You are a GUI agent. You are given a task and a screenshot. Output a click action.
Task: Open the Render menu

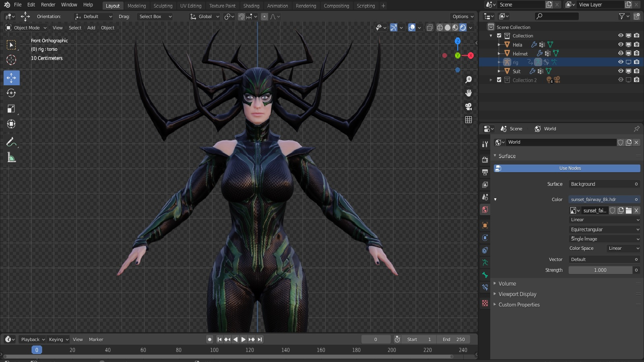(48, 5)
